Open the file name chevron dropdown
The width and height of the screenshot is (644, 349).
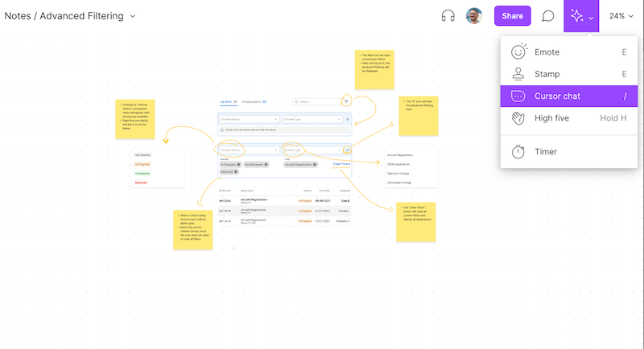tap(133, 16)
